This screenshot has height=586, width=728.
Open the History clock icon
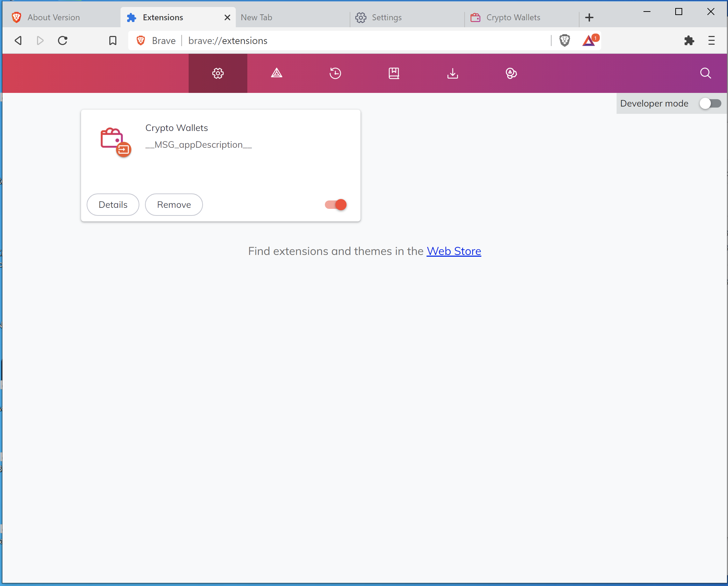[x=335, y=73]
